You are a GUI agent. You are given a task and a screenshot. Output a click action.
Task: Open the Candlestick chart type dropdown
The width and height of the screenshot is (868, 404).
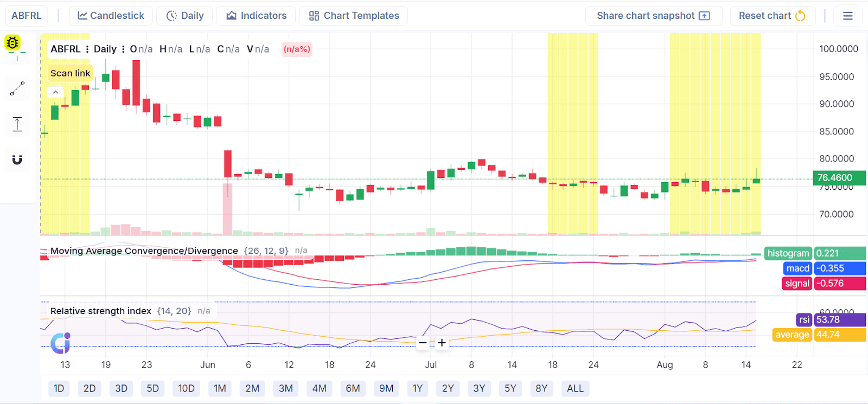(x=111, y=16)
